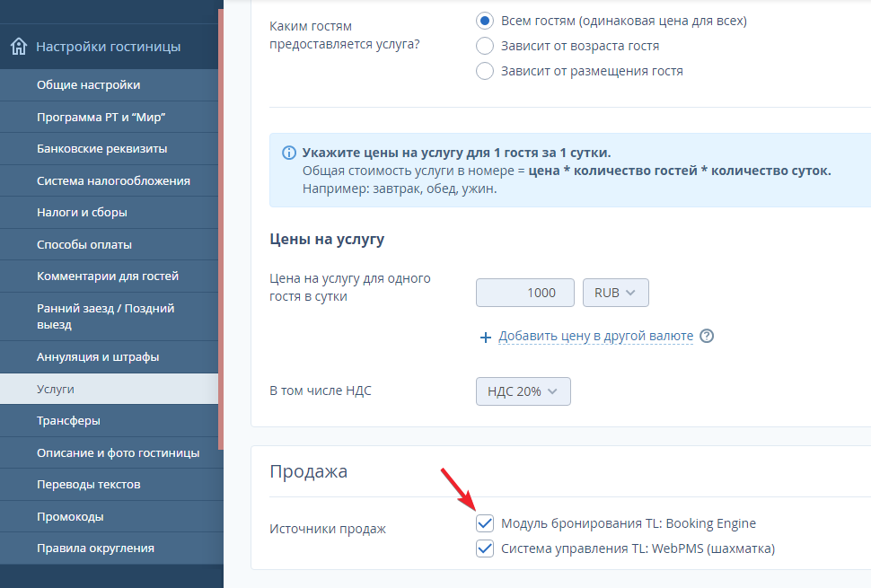Select Зависит от возраста гостя radio
The image size is (871, 588).
tap(485, 46)
